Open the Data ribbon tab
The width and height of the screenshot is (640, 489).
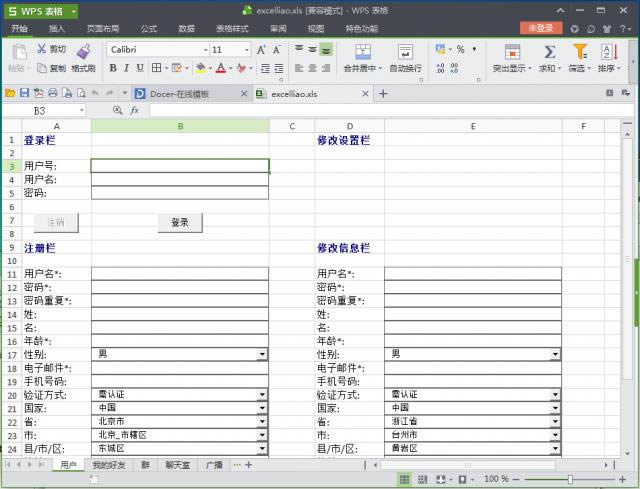pos(187,29)
